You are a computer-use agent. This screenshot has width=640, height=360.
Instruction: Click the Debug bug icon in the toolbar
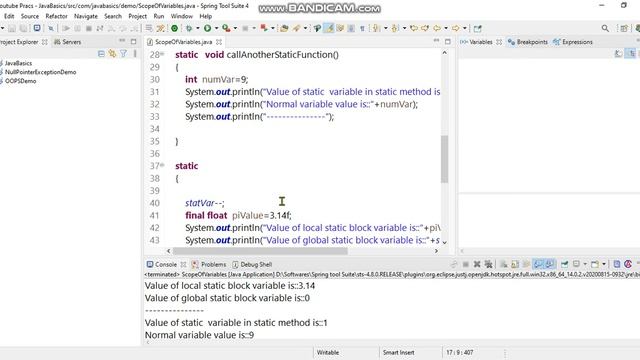[x=189, y=28]
